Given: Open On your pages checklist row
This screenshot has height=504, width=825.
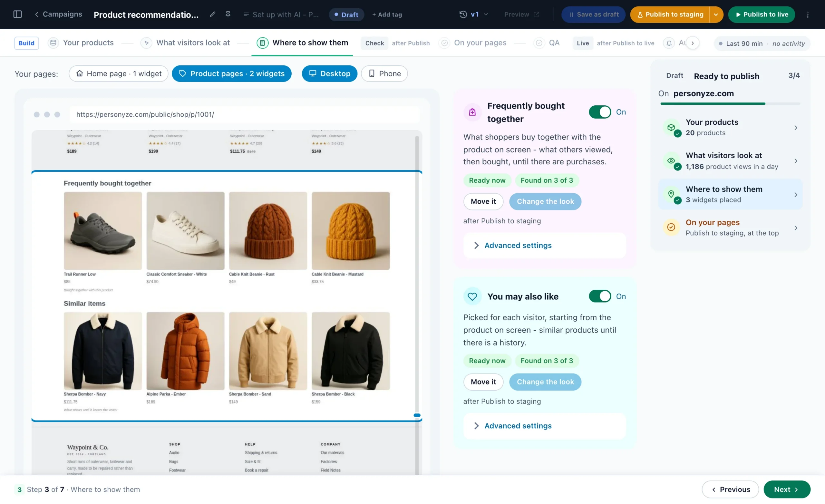Looking at the screenshot, I should pos(730,228).
